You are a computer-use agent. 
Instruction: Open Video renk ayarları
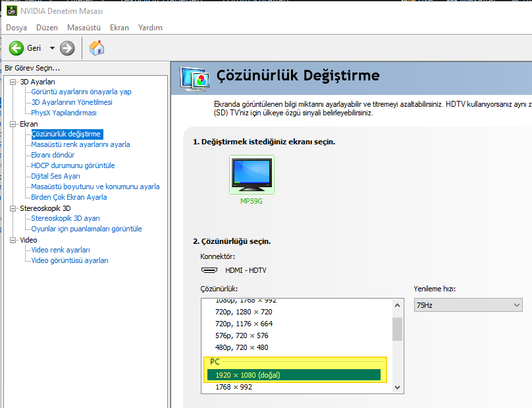tap(61, 250)
